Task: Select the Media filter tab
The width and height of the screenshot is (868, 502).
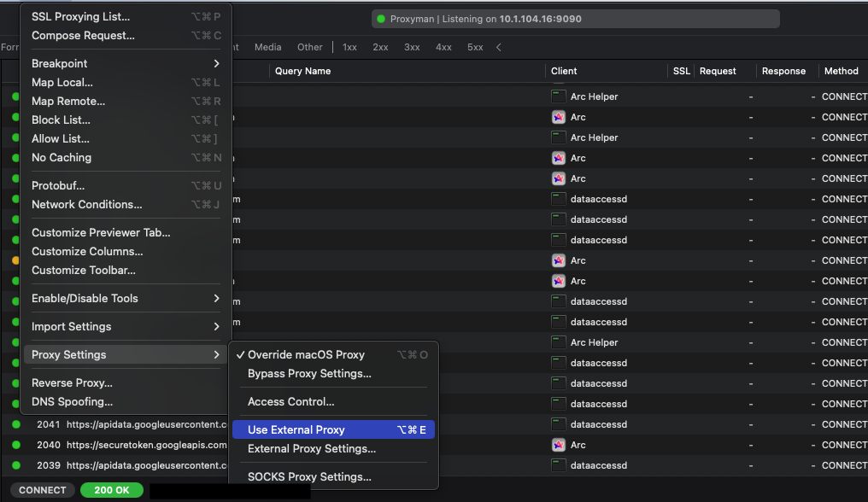Action: (x=268, y=48)
